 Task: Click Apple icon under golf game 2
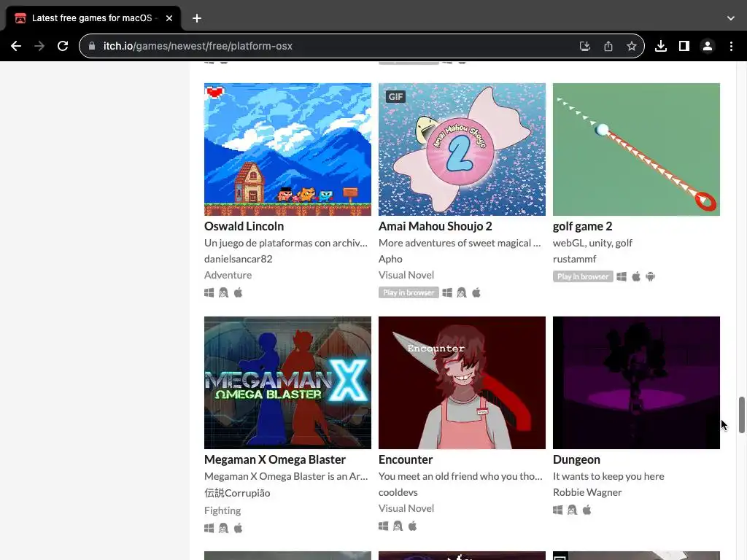[x=636, y=276]
